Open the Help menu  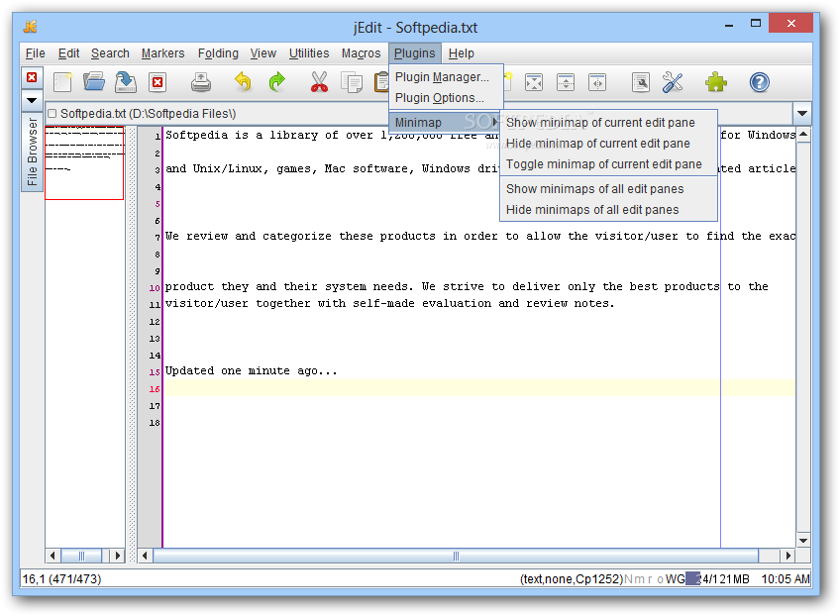(x=462, y=53)
